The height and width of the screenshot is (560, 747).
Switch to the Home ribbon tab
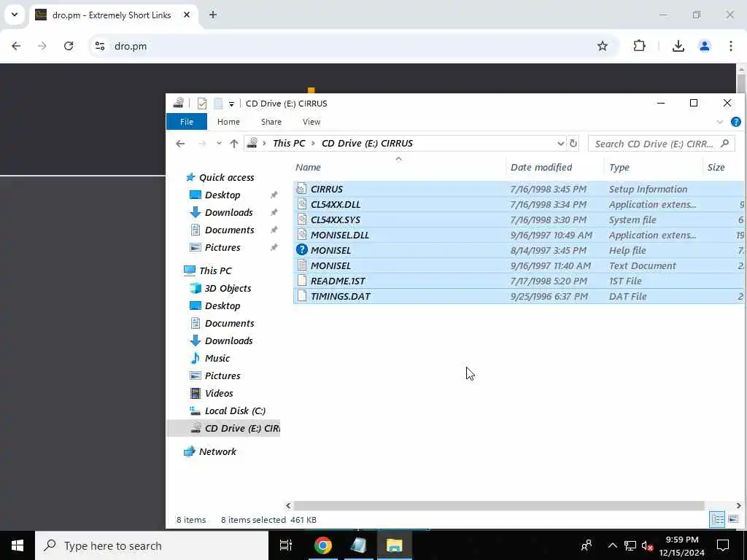pyautogui.click(x=228, y=122)
